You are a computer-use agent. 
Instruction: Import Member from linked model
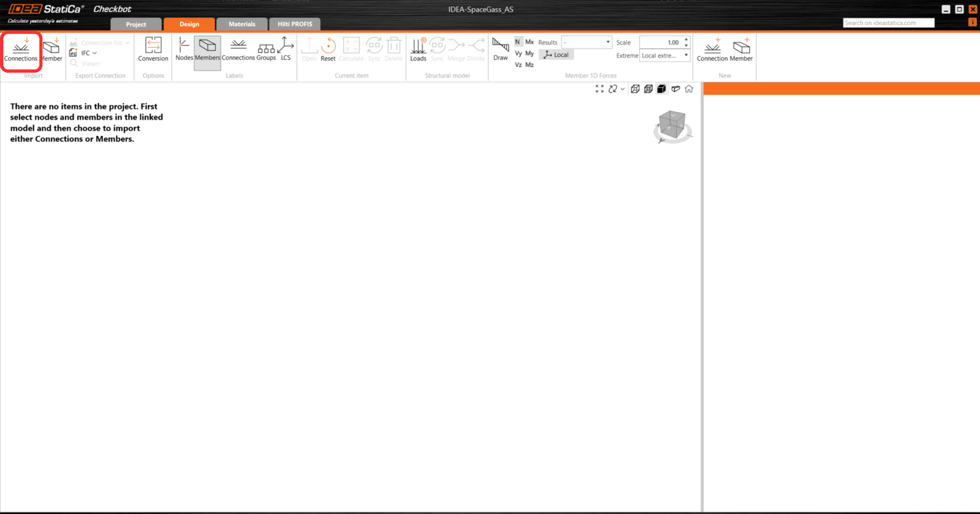(52, 51)
